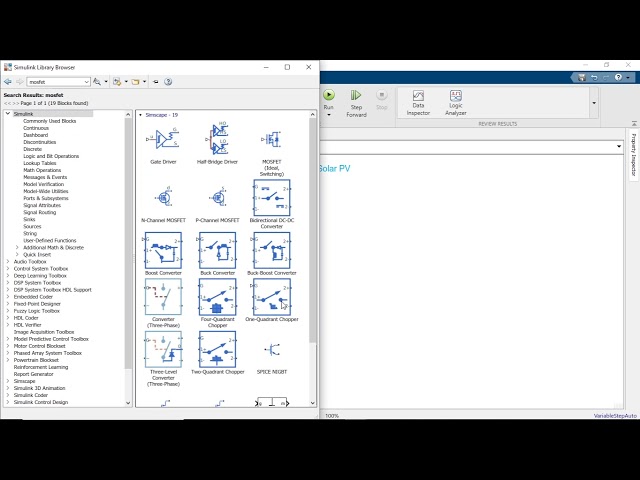
Task: Expand the HDL Coder node
Action: tap(8, 318)
